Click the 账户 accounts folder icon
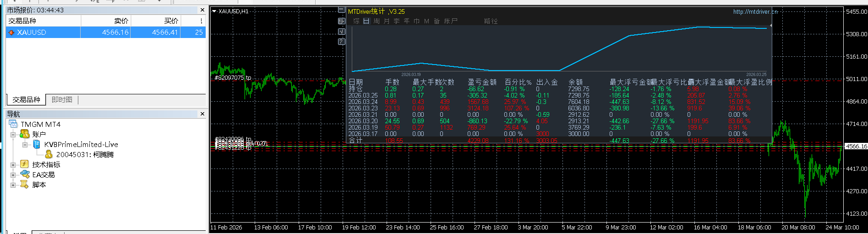 25,134
